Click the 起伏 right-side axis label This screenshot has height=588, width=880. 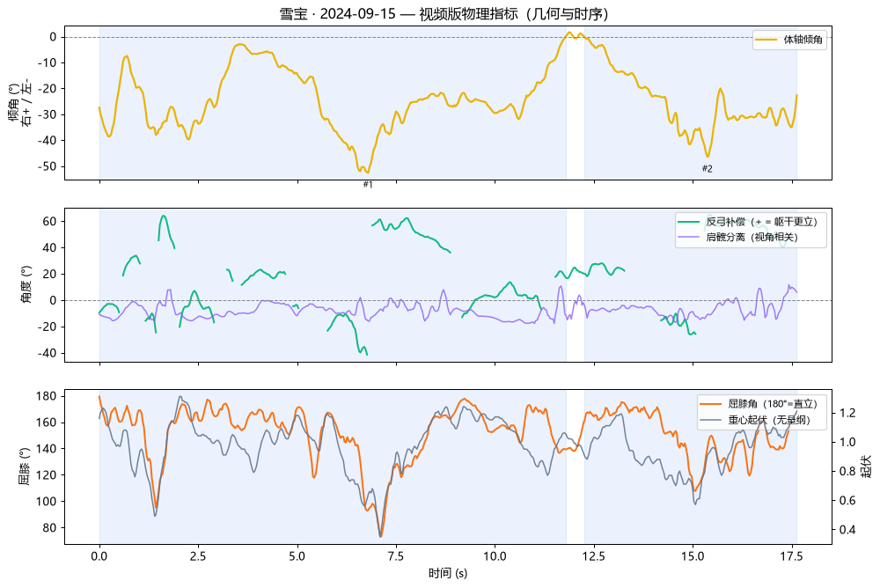coord(867,467)
